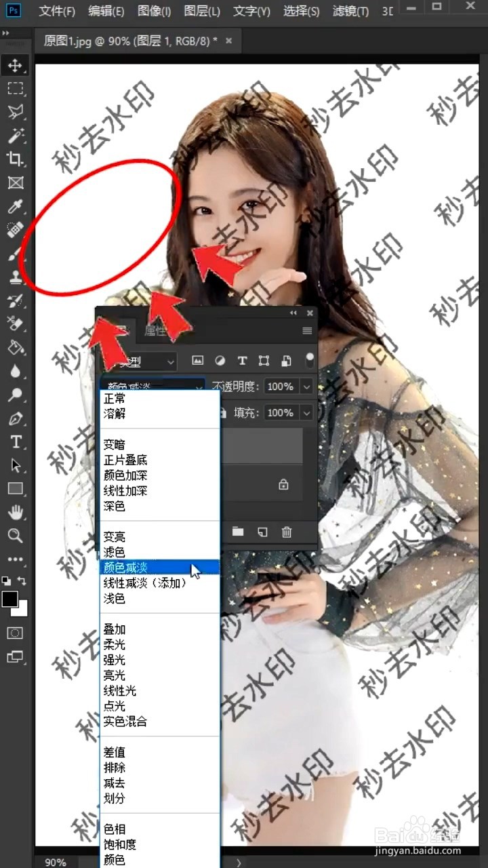The height and width of the screenshot is (868, 488).
Task: Select the Rectangle shape tool
Action: click(x=15, y=489)
